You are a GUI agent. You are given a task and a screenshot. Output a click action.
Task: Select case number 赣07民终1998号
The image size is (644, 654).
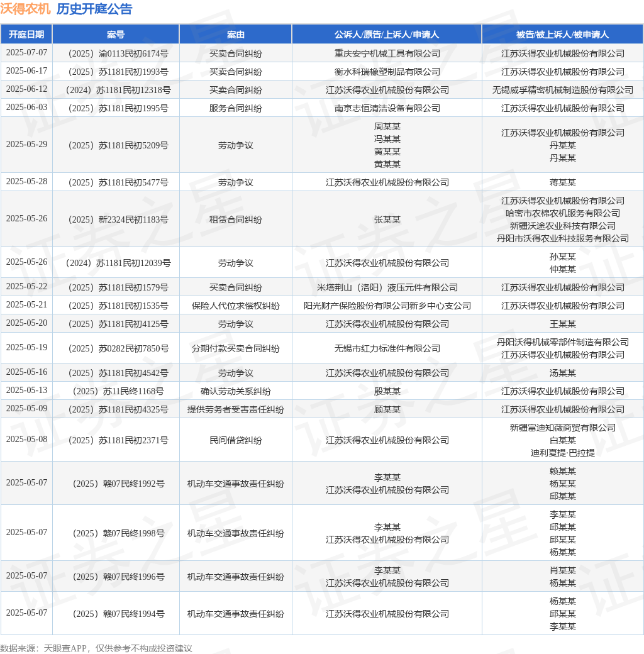point(118,533)
